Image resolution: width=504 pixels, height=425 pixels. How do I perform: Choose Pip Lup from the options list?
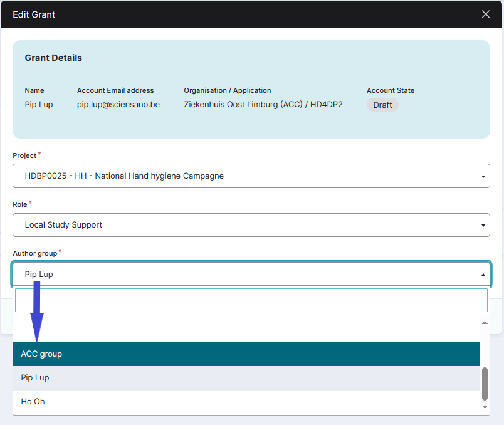pyautogui.click(x=246, y=378)
